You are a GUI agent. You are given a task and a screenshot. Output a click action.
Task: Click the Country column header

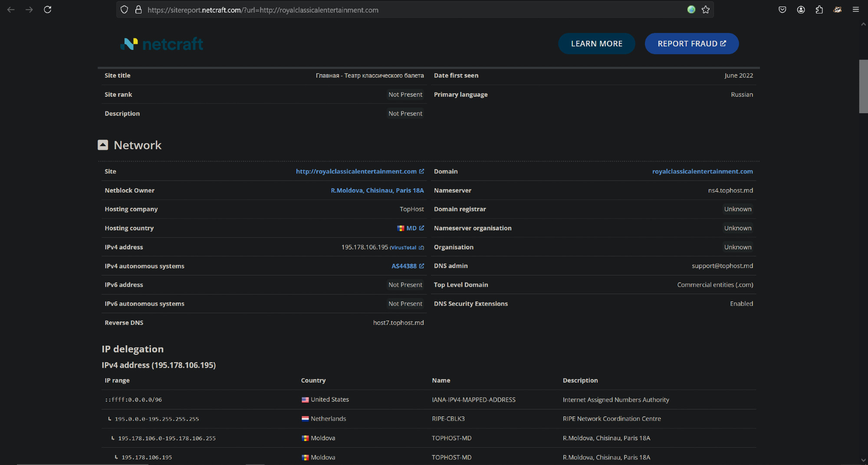pos(313,380)
